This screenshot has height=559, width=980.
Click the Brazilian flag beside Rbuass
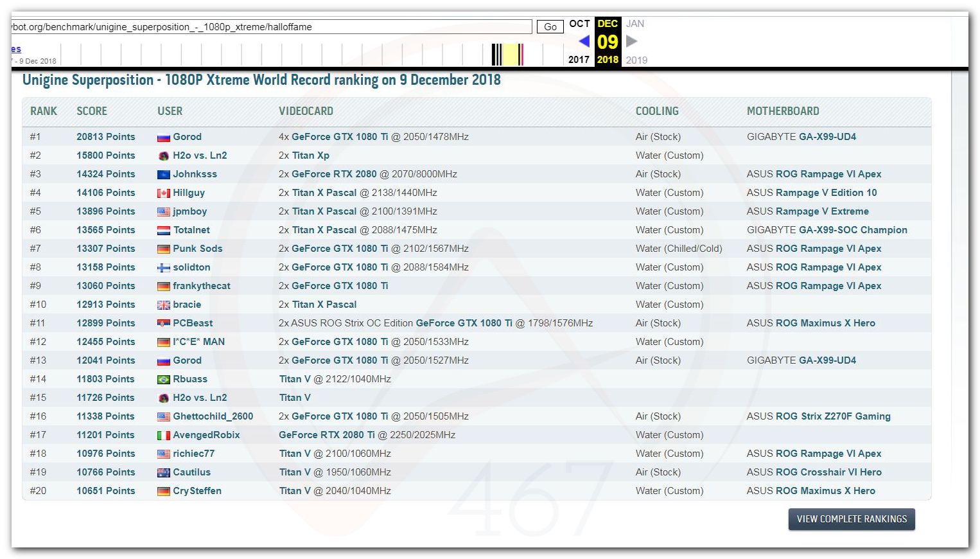[x=164, y=380]
